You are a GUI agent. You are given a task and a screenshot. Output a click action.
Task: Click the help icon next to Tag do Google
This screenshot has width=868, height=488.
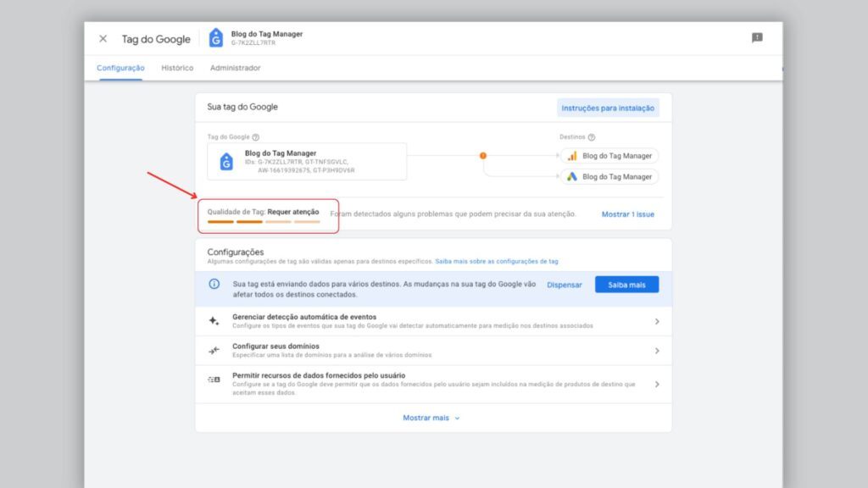coord(256,137)
